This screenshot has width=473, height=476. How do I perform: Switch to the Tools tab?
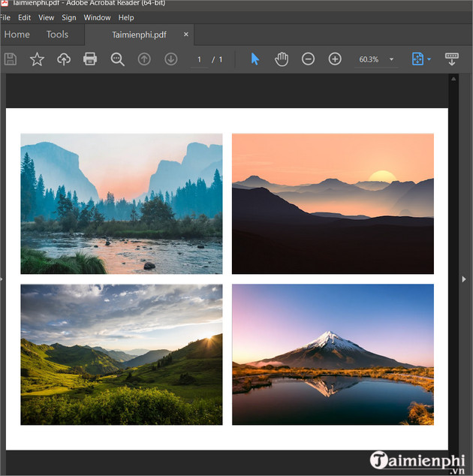[57, 35]
